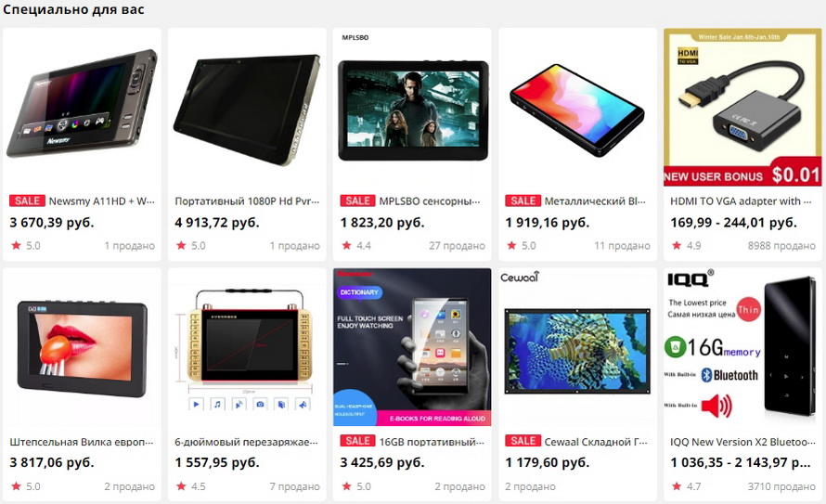
Task: Click the star rating icon showing 4.9
Action: [x=677, y=245]
